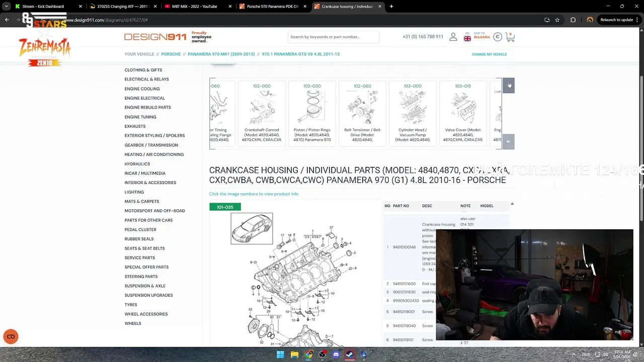Open the WHEELS category
Screen dimensions: 644x362
[x=133, y=323]
